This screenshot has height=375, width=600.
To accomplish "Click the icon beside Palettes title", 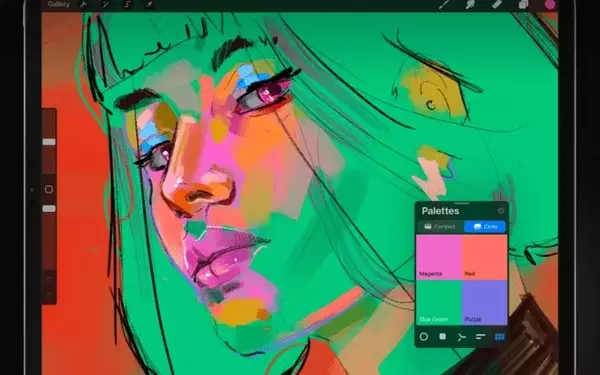I will tap(501, 211).
